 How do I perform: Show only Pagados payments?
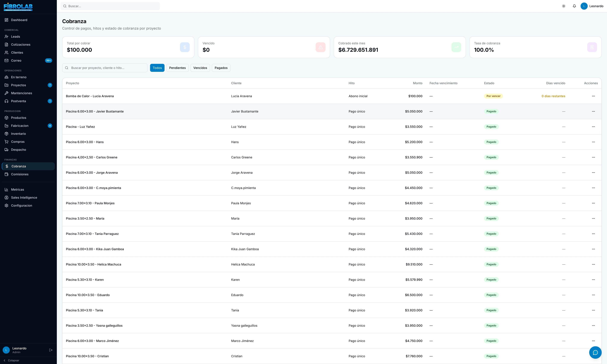click(221, 68)
